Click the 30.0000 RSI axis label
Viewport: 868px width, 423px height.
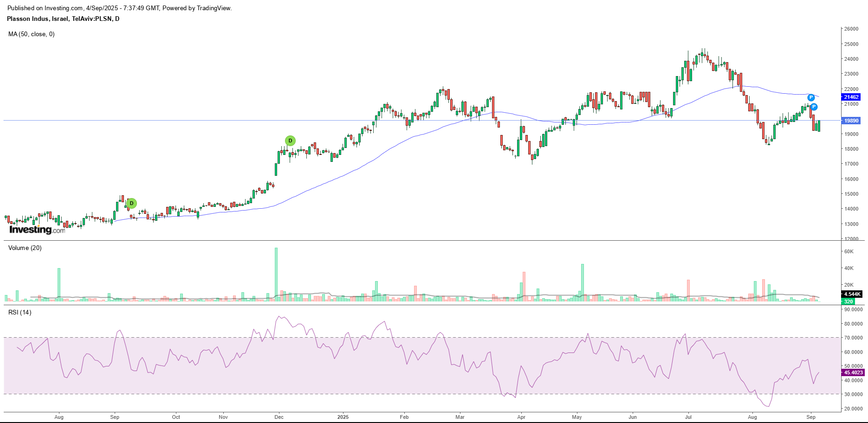tap(853, 394)
